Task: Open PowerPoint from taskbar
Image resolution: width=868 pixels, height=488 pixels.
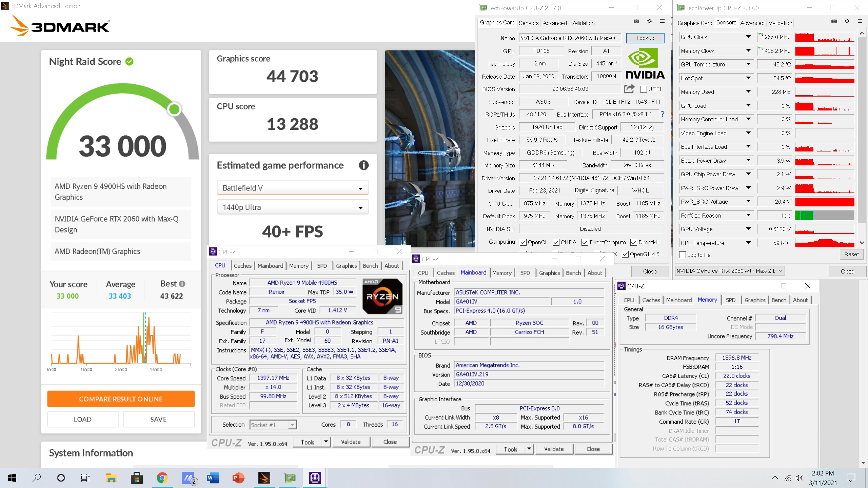Action: [x=238, y=478]
